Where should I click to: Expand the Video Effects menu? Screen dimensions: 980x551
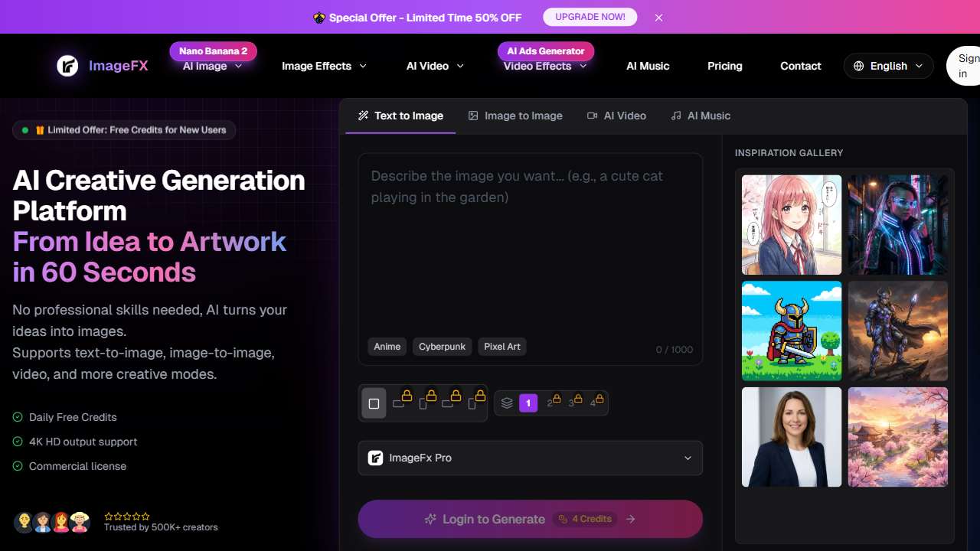tap(545, 66)
